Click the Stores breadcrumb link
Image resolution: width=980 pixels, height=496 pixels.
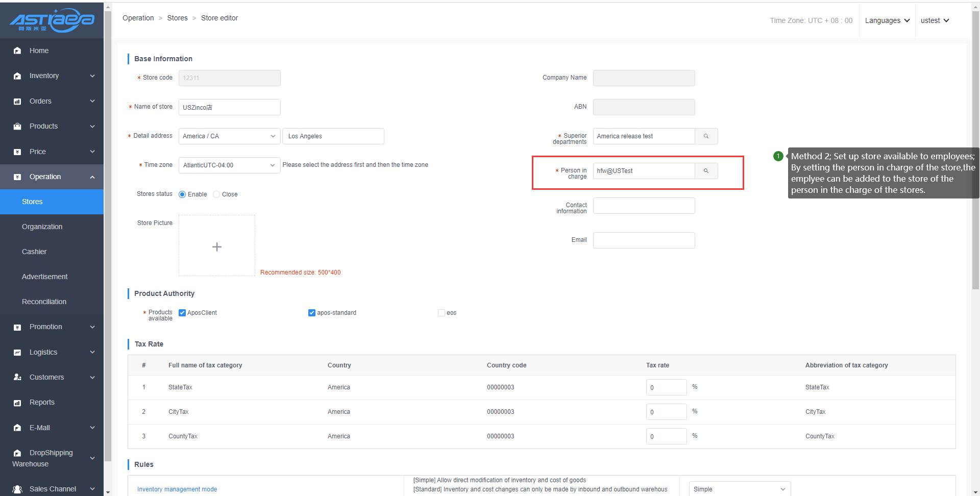coord(177,18)
